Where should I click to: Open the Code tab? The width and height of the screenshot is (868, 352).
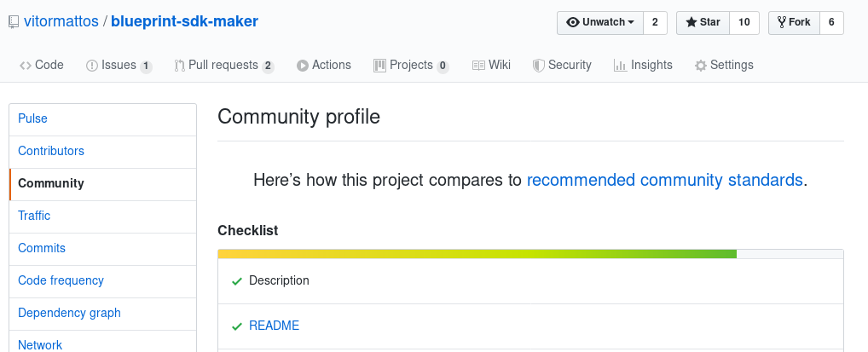[42, 66]
